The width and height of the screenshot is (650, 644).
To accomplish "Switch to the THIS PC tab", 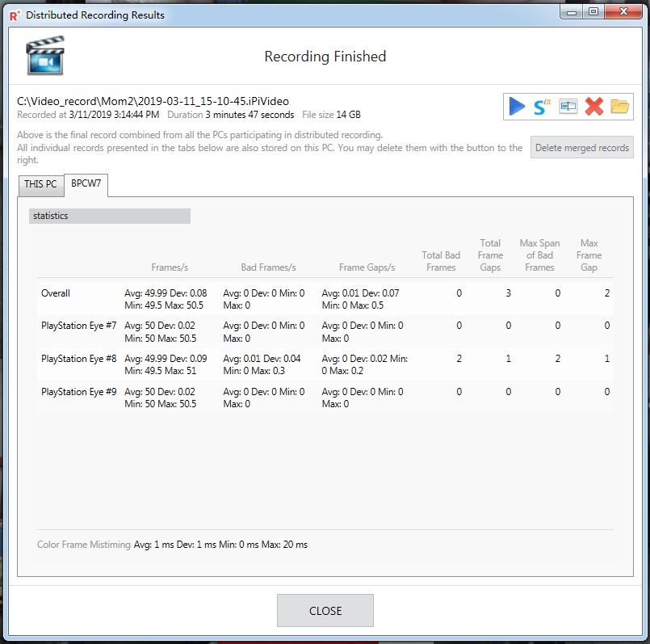I will click(x=40, y=184).
